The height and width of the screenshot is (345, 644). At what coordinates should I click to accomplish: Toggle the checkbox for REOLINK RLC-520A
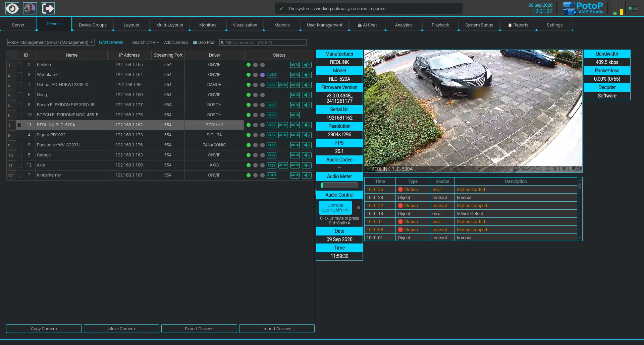click(x=19, y=125)
